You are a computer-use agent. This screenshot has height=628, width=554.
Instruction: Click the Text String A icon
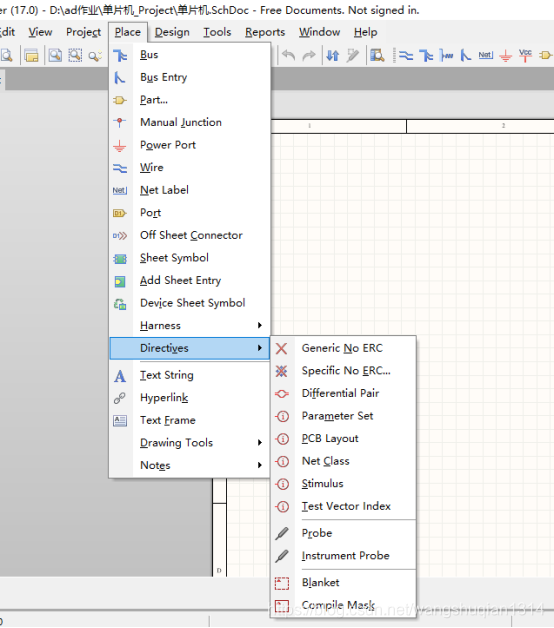(120, 376)
